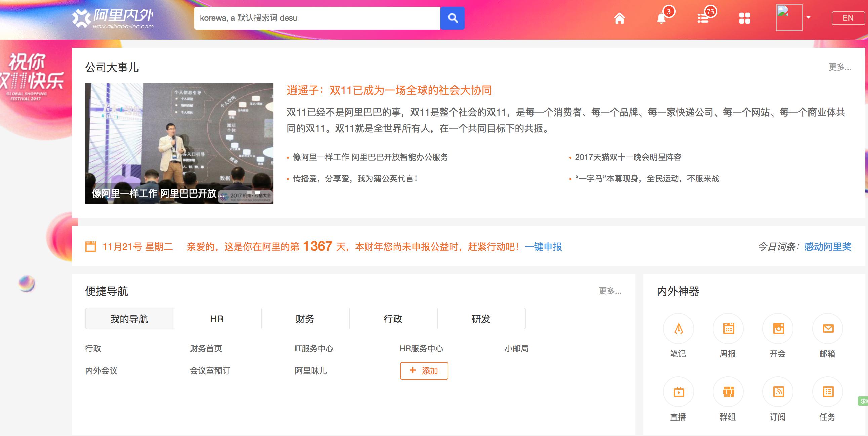Open the 直播 live broadcast icon

click(x=678, y=392)
